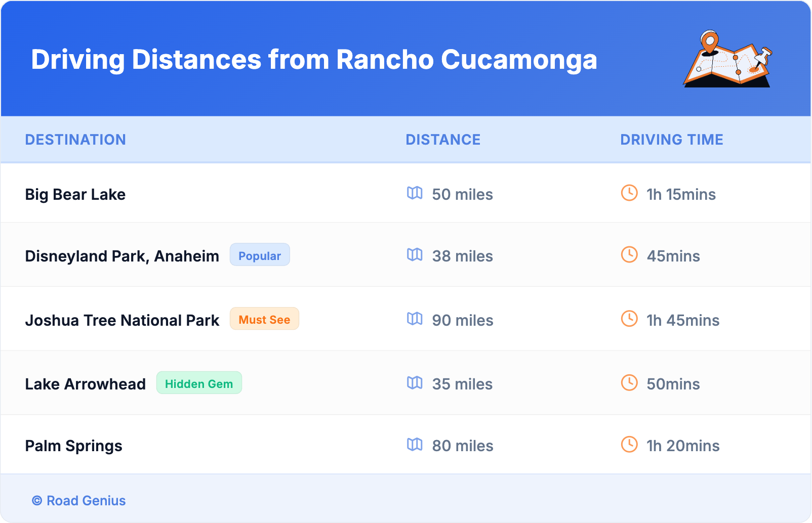This screenshot has height=523, width=812.
Task: Click the map icon beside 50 miles
Action: pos(415,193)
